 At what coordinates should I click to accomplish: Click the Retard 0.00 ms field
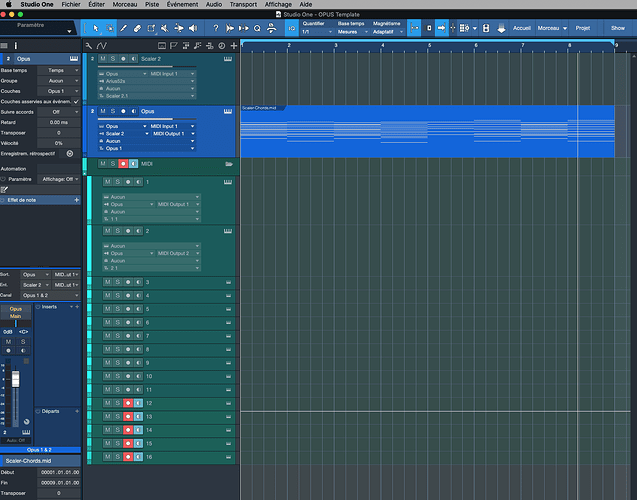[58, 122]
